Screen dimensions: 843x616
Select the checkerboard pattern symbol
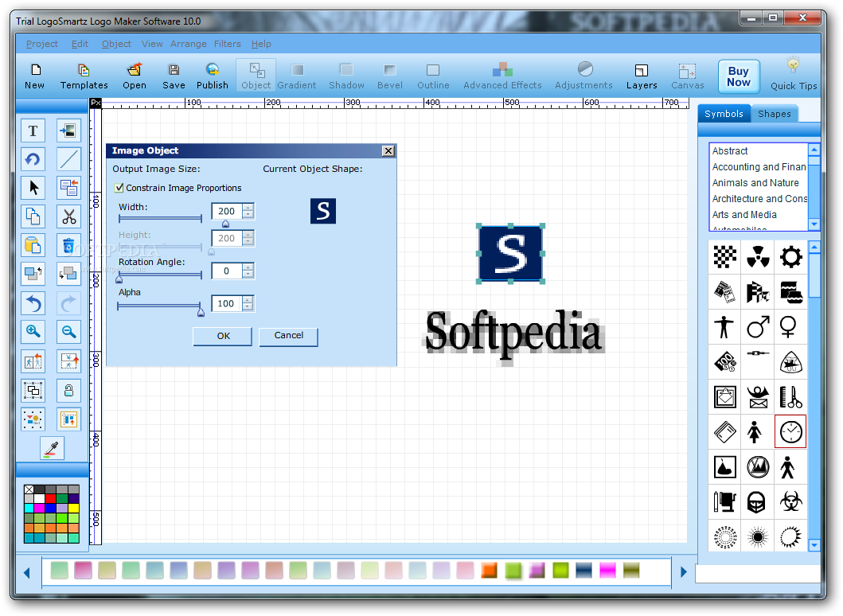tap(724, 257)
